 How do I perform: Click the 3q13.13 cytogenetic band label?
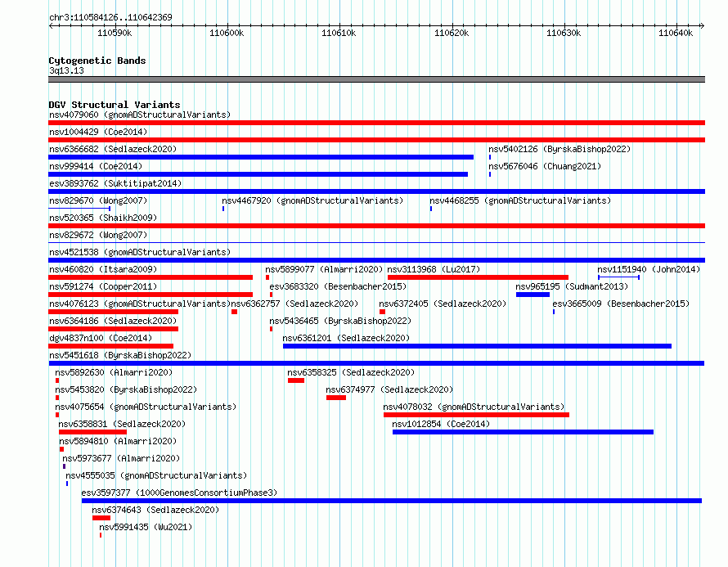click(66, 70)
